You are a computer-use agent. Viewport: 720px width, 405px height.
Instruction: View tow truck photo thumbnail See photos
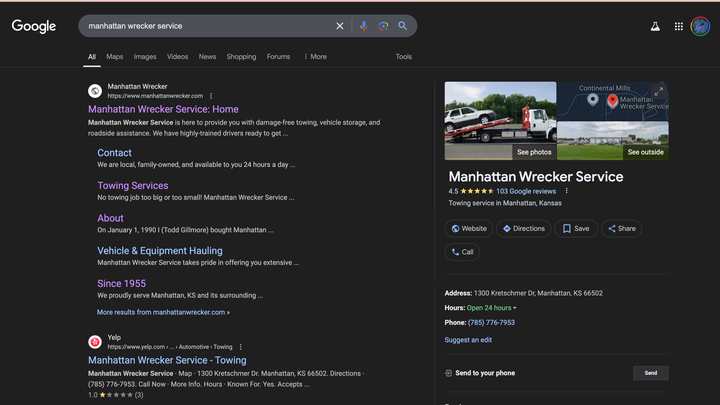pyautogui.click(x=501, y=121)
